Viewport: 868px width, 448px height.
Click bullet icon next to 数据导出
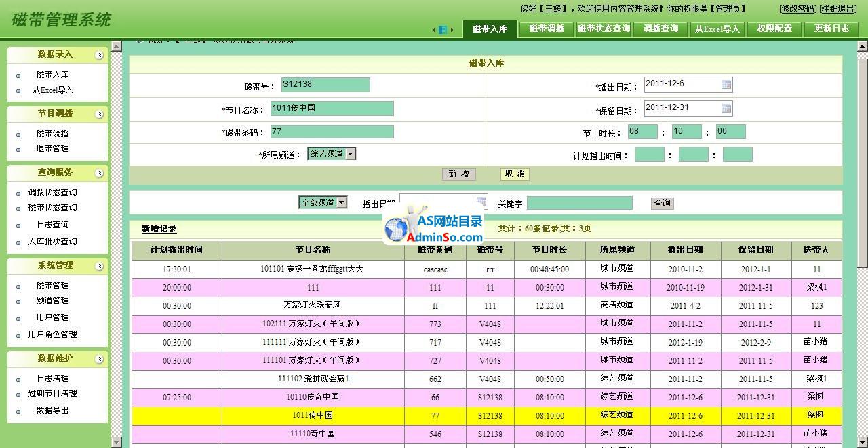18,411
